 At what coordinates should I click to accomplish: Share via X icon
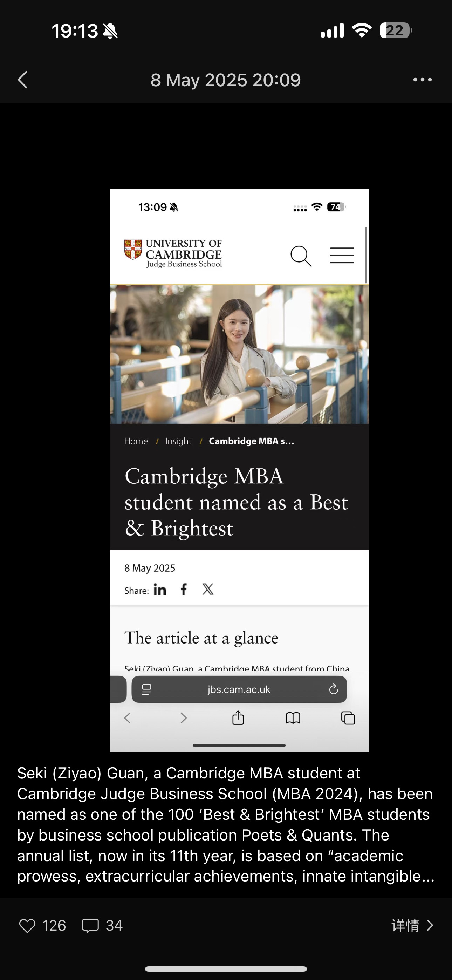208,589
